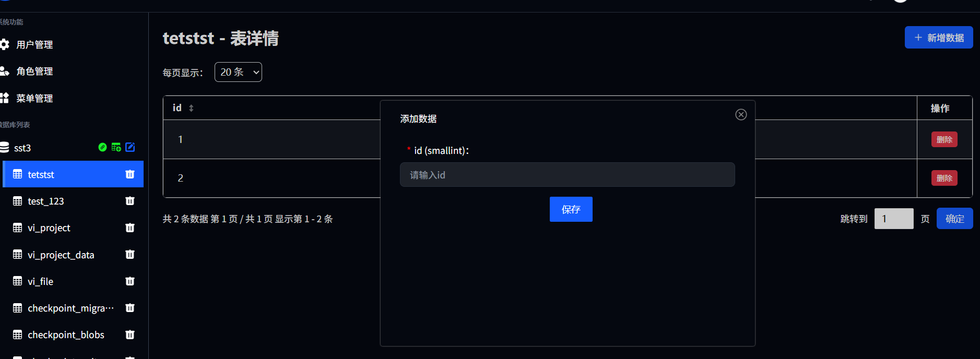Viewport: 980px width, 359px height.
Task: Close the 添加数据 dialog
Action: (741, 115)
